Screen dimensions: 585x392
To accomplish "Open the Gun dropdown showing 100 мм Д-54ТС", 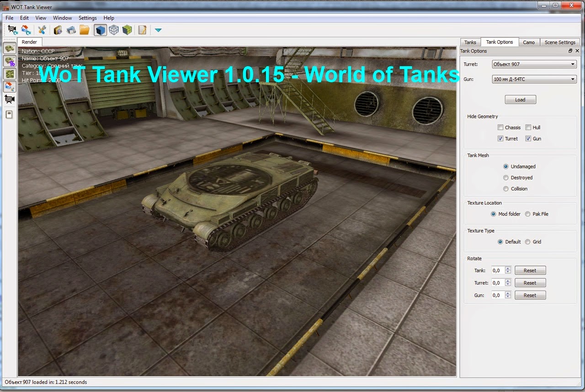I will pyautogui.click(x=534, y=79).
